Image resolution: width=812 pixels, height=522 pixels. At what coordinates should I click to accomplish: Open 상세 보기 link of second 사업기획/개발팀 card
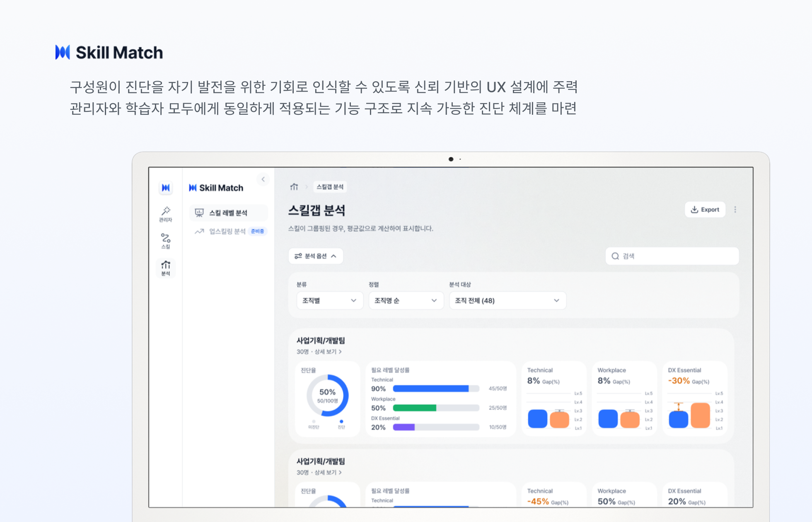[328, 472]
